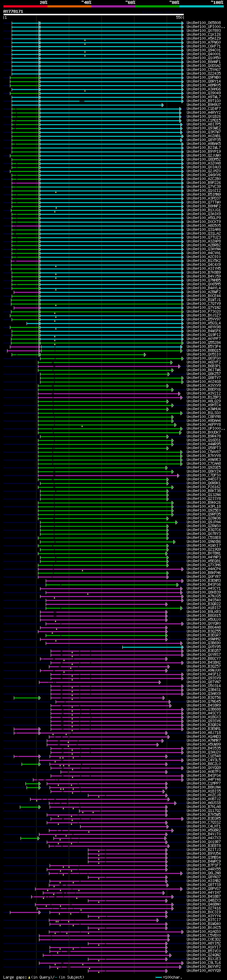Select the UniRef100_Q94C01 label
The width and height of the screenshot is (227, 980).
point(203,50)
